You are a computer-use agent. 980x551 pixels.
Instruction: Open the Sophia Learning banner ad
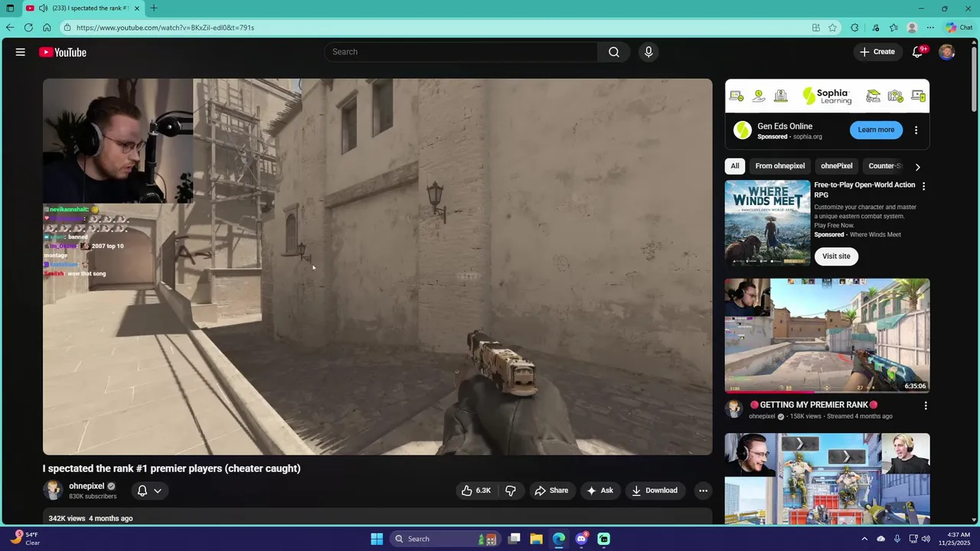pyautogui.click(x=828, y=96)
